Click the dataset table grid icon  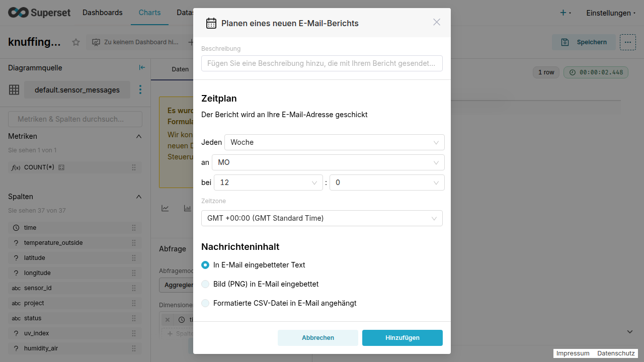click(14, 90)
